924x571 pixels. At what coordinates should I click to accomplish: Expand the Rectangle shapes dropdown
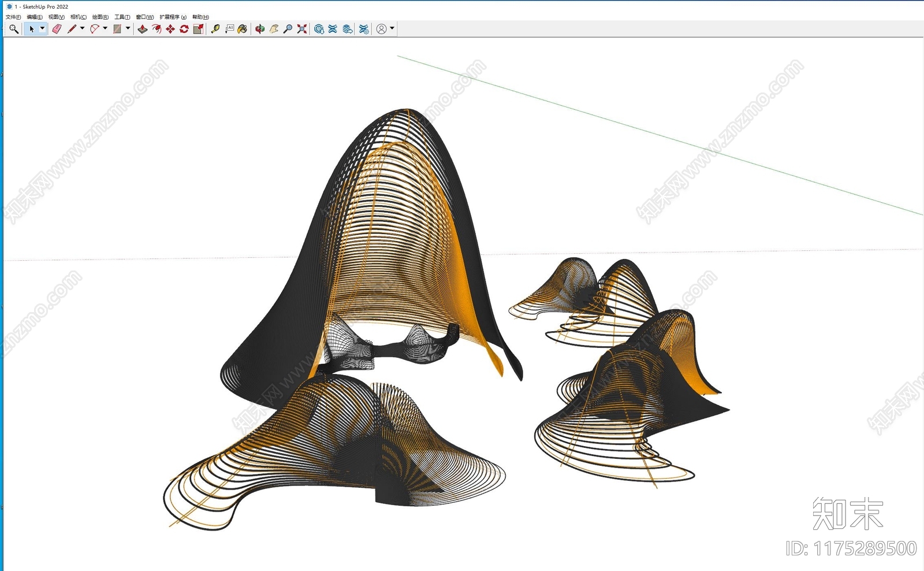tap(128, 28)
